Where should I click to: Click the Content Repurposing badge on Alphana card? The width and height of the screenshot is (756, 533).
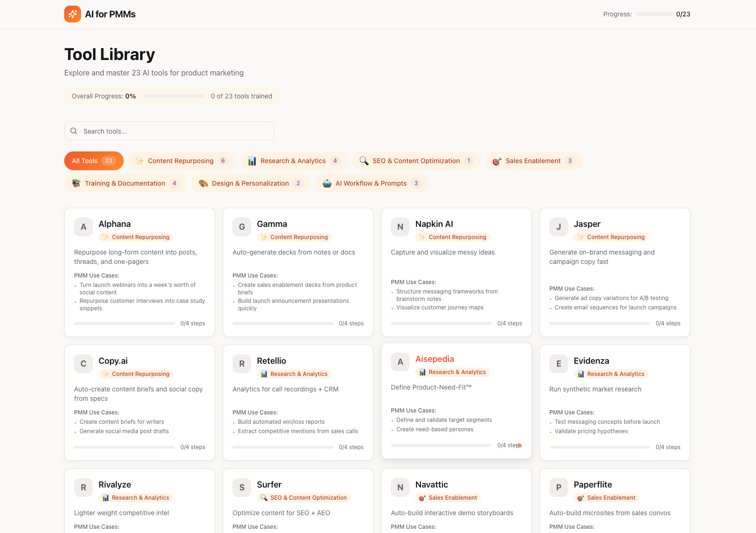136,237
